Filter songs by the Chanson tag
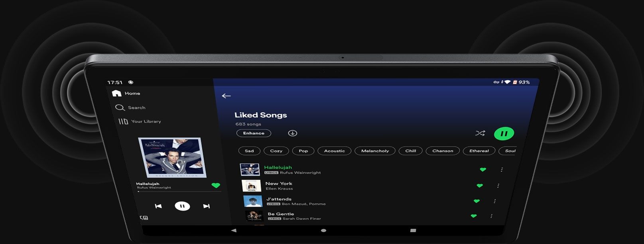Image resolution: width=644 pixels, height=244 pixels. pyautogui.click(x=443, y=151)
